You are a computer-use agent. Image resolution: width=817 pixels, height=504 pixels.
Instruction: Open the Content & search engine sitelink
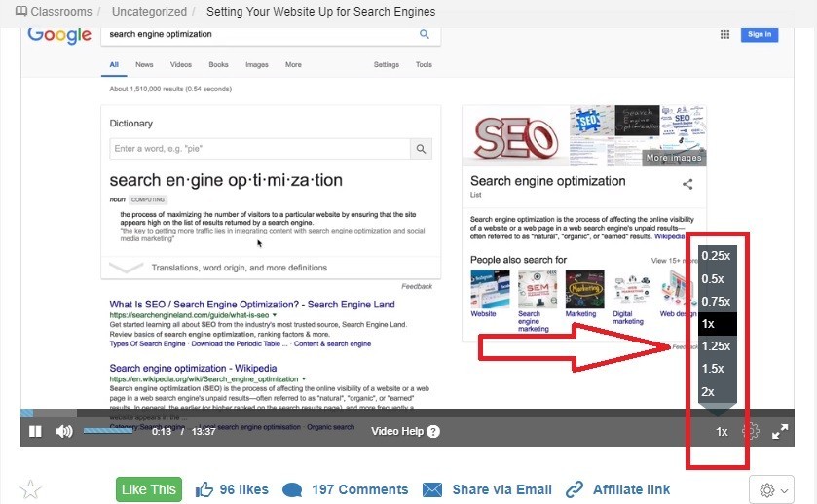(x=332, y=344)
